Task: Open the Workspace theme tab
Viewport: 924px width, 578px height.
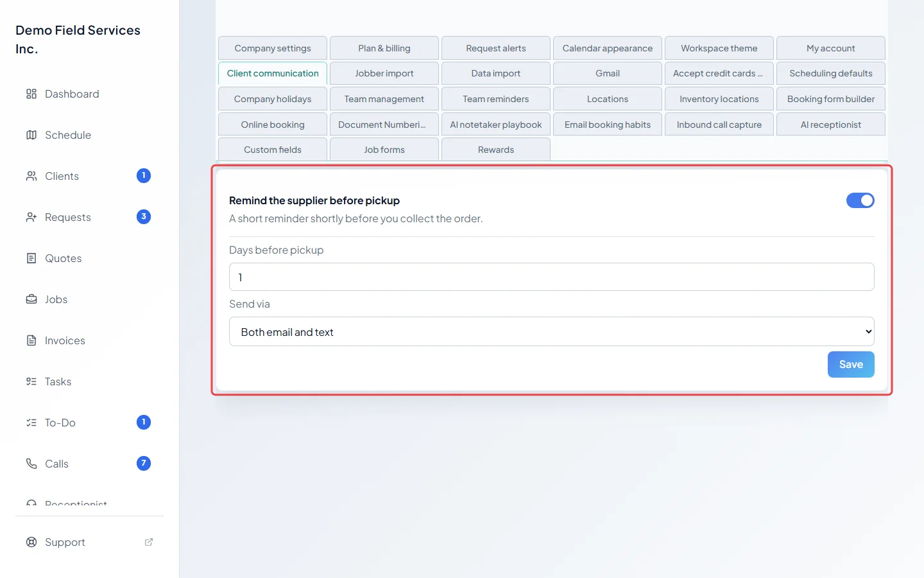Action: coord(719,48)
